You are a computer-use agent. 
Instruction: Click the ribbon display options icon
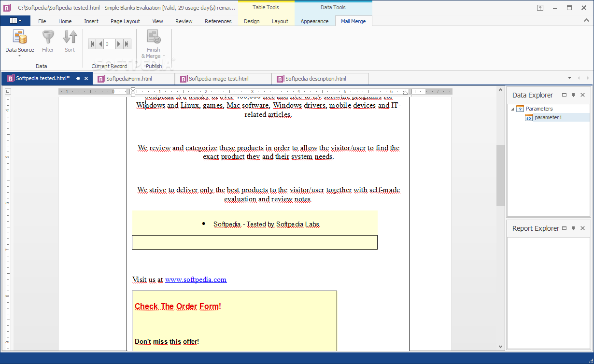pyautogui.click(x=540, y=8)
